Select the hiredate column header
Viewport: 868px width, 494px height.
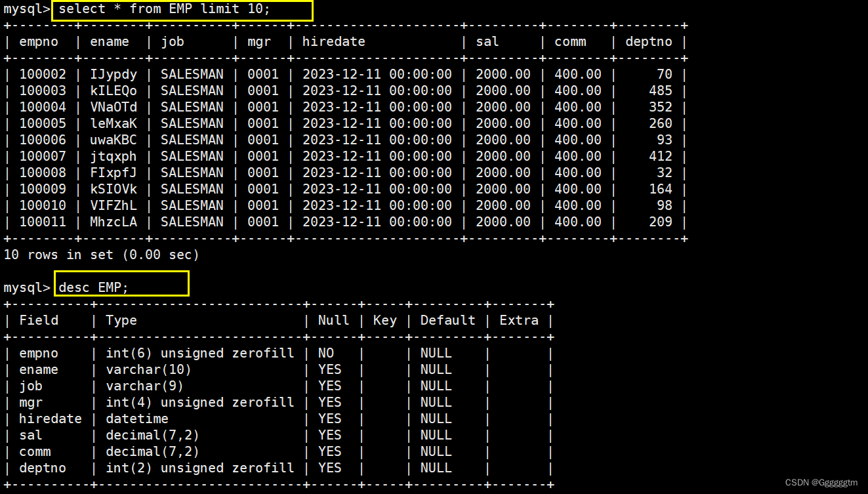click(333, 41)
